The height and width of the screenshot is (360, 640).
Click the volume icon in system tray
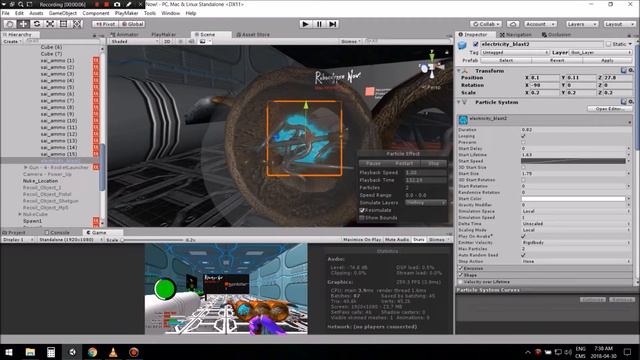(568, 352)
